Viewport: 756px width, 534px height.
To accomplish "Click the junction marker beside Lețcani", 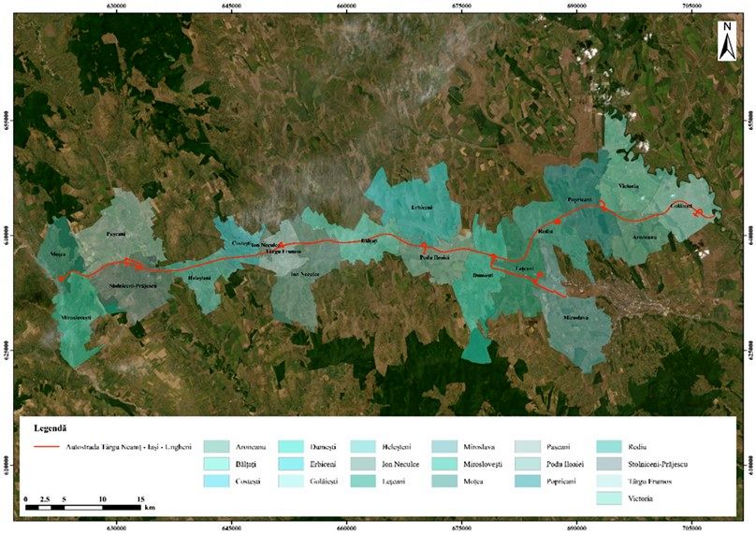I will [540, 274].
